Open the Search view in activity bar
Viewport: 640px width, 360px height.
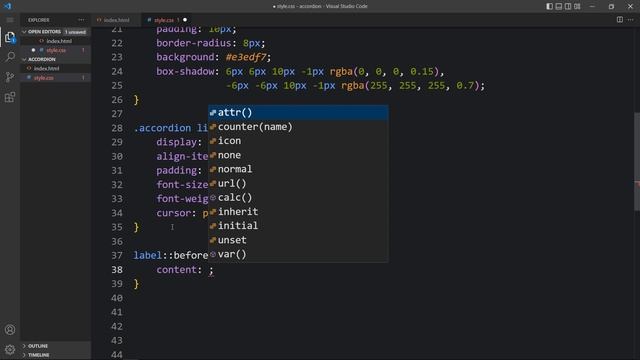10,57
